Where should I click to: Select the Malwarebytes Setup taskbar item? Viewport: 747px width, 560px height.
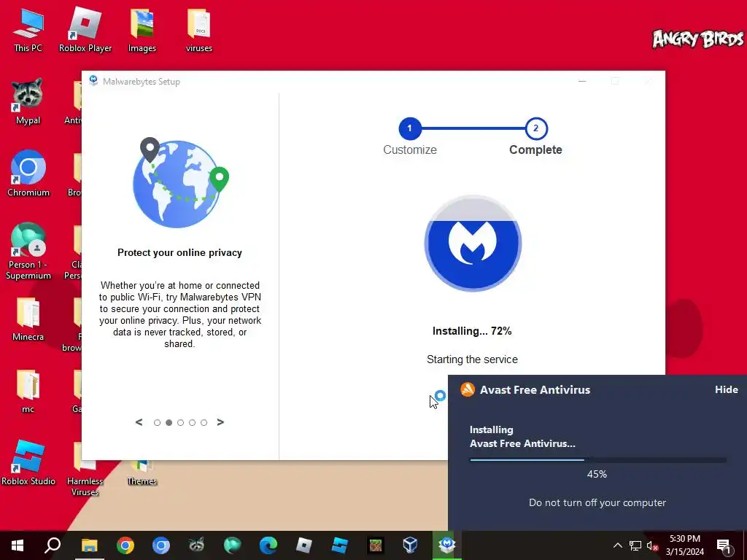click(447, 545)
